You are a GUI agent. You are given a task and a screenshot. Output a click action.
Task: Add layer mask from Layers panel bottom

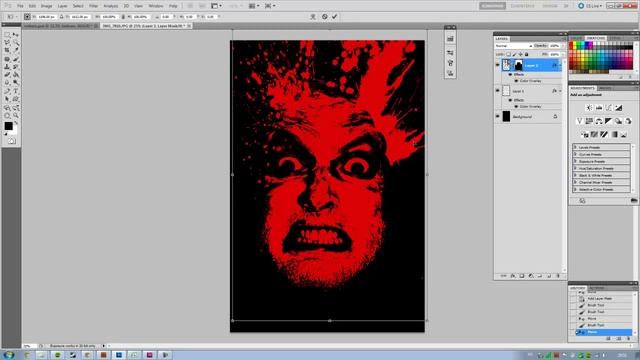click(x=522, y=276)
